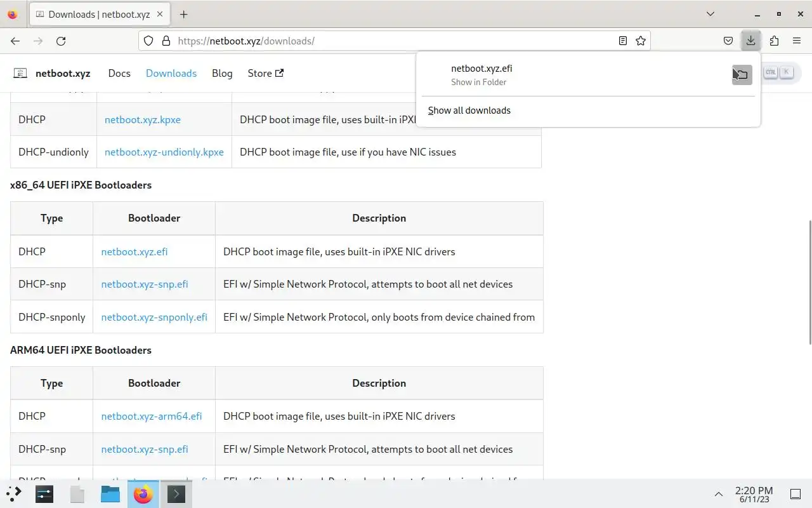The height and width of the screenshot is (508, 812).
Task: Open the extensions puzzle icon
Action: pos(774,41)
